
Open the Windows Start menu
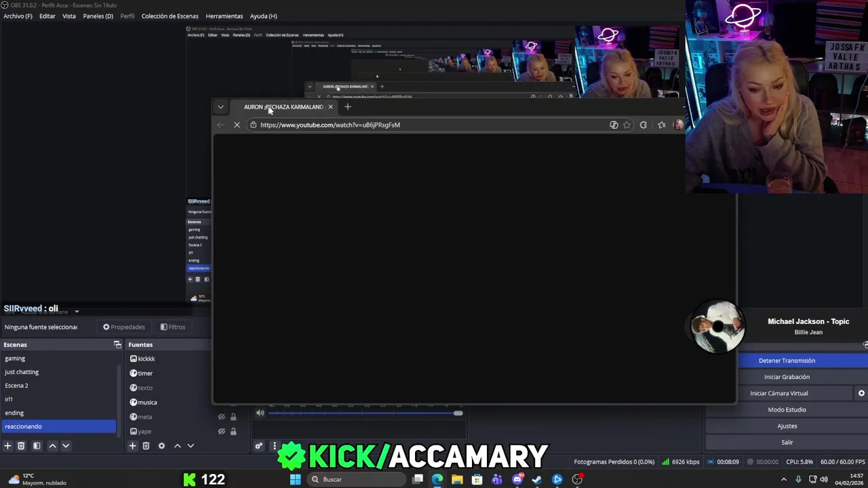295,479
